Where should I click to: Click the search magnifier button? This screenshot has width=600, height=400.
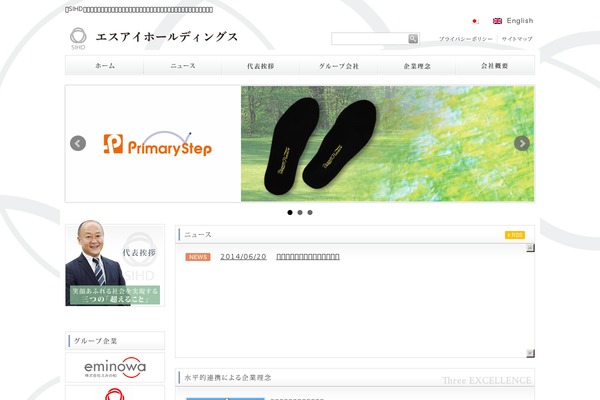pyautogui.click(x=413, y=39)
